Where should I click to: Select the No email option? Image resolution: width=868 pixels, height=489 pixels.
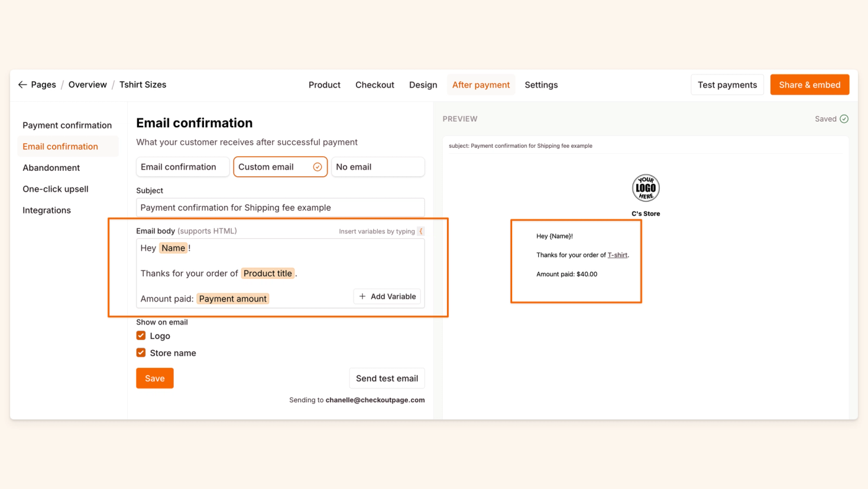(378, 167)
